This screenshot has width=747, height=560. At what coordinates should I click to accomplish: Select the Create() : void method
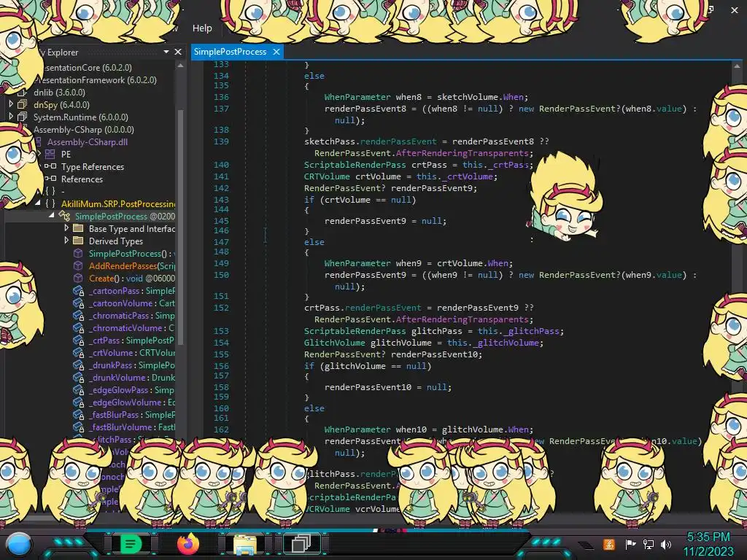click(x=131, y=278)
